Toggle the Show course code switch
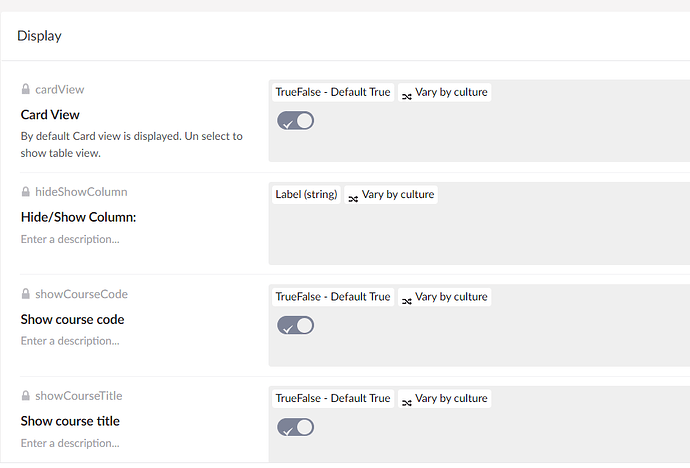This screenshot has height=468, width=690. [x=295, y=325]
